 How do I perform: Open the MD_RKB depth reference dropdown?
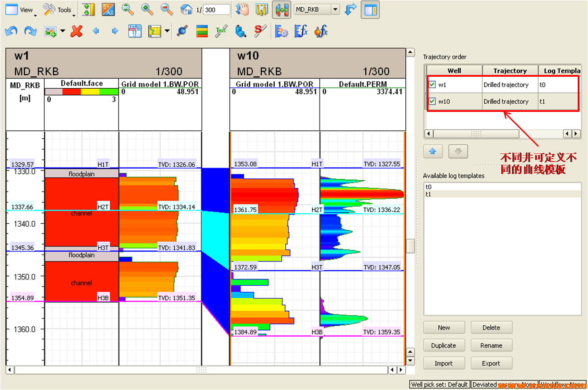[335, 9]
